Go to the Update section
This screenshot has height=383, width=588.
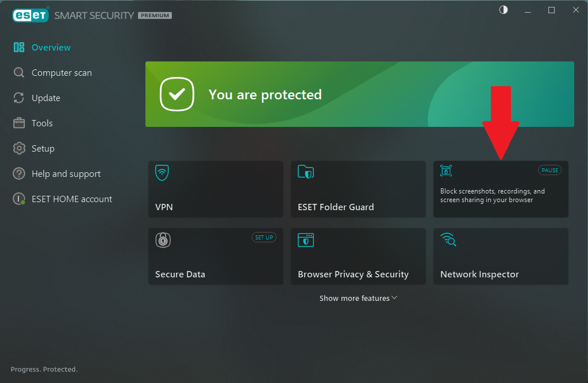click(46, 98)
